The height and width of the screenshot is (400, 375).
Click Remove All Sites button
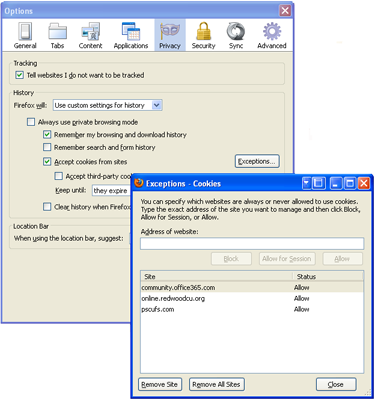tap(217, 384)
